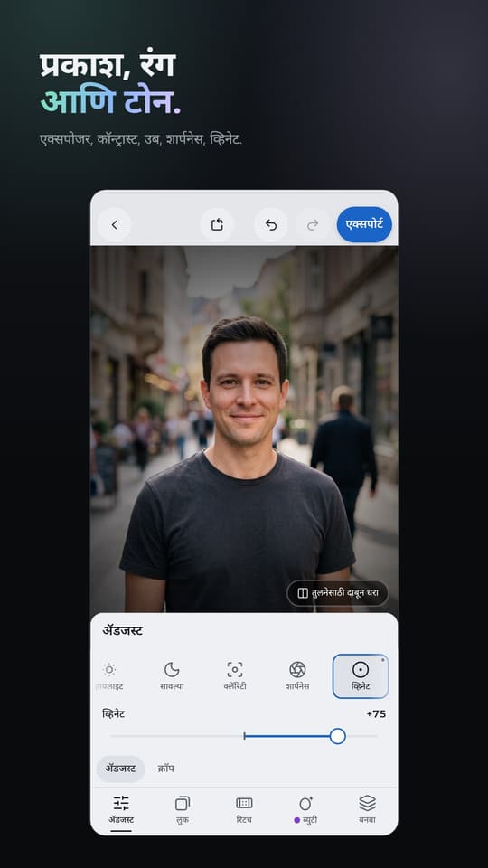Redo the edit with the greyed arrow
488x868 pixels.
point(313,225)
